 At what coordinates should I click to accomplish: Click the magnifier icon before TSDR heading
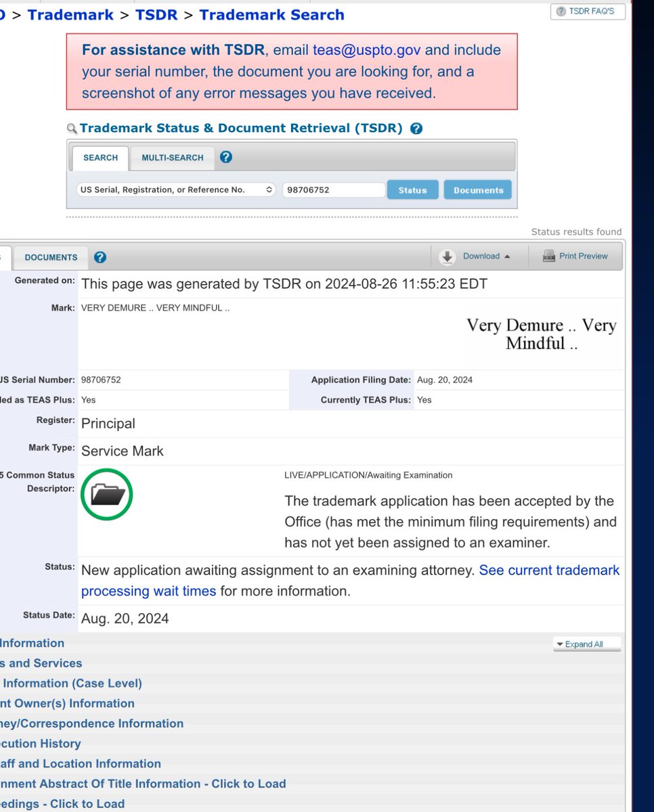point(72,129)
